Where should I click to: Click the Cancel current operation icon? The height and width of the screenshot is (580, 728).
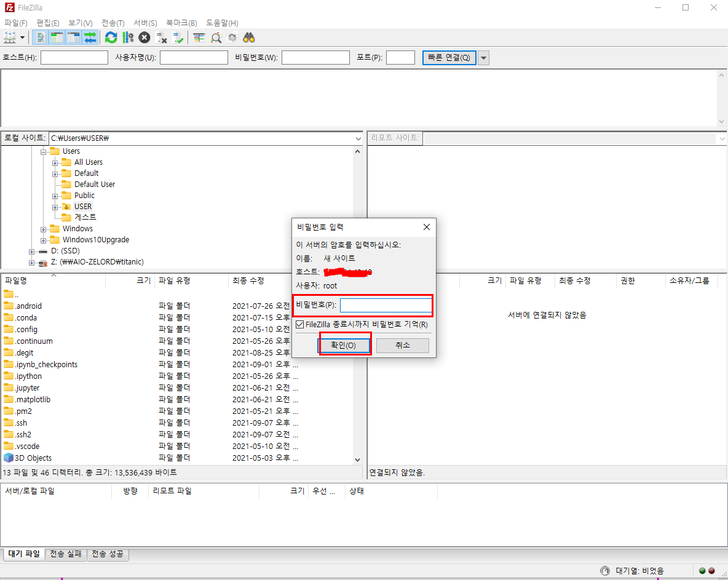point(144,38)
